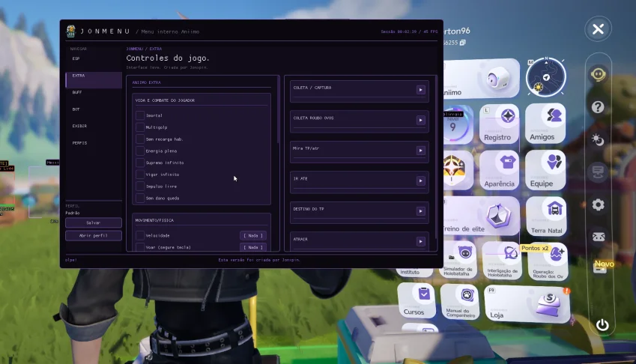Toggle the Voar (segure tecla) checkbox
The height and width of the screenshot is (364, 636).
point(140,247)
